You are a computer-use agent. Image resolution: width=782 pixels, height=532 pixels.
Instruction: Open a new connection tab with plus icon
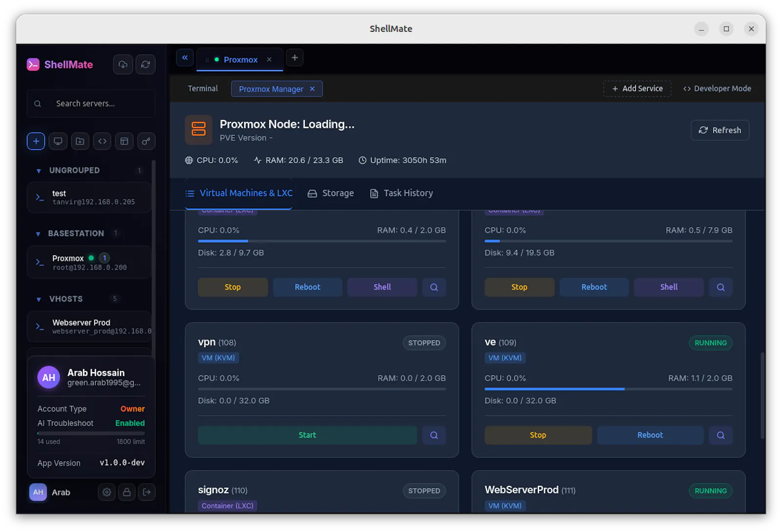[x=295, y=58]
